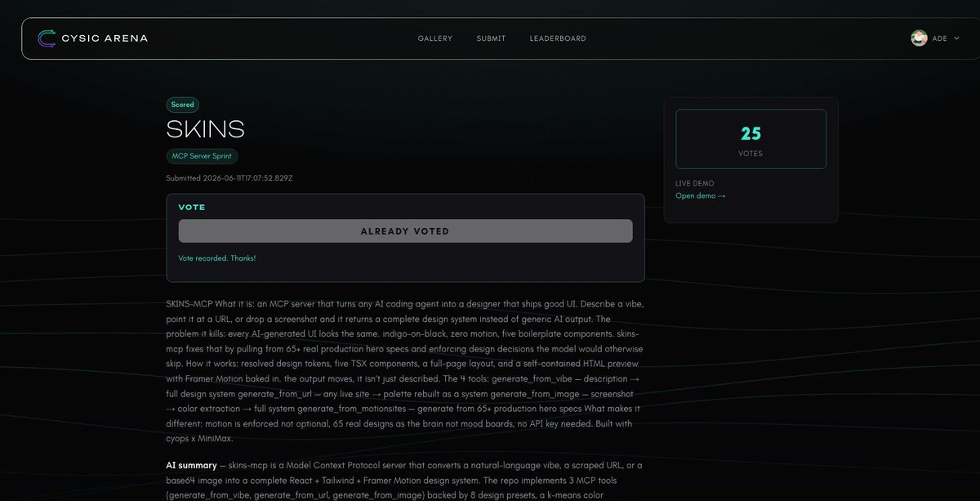Expand the ADE account dropdown chevron
This screenshot has height=501, width=980.
956,38
